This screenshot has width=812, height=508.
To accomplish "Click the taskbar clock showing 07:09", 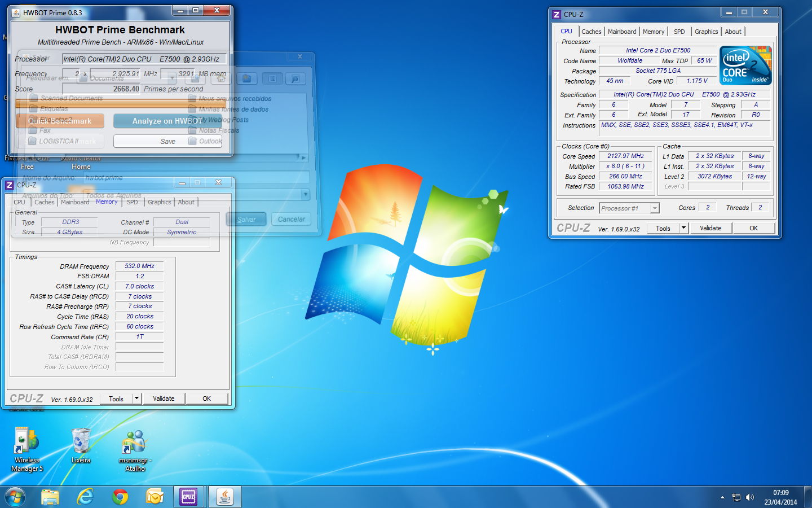I will point(781,497).
